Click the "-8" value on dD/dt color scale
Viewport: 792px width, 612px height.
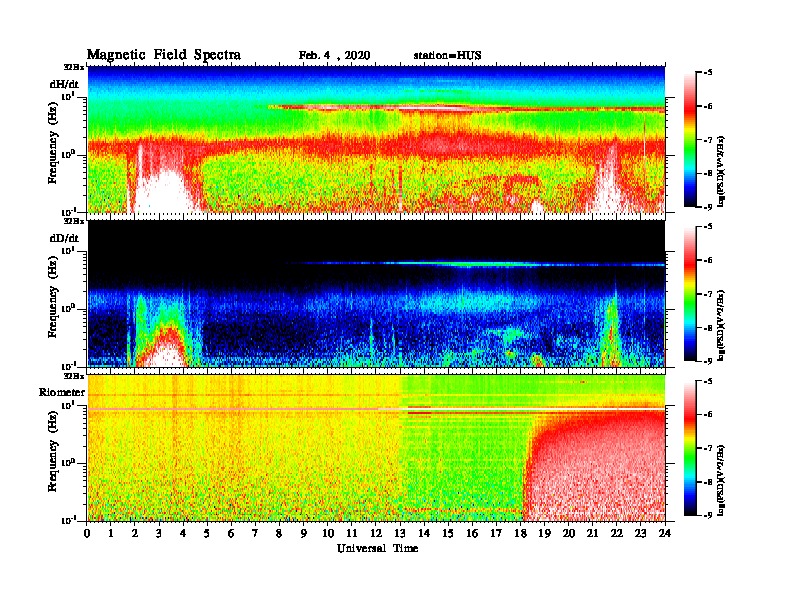coord(708,328)
